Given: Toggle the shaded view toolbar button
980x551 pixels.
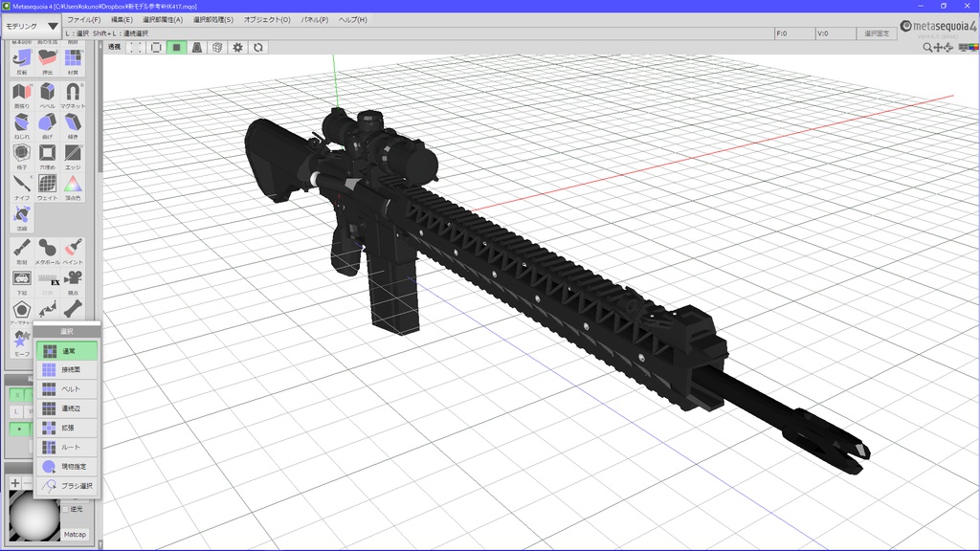Looking at the screenshot, I should point(197,48).
